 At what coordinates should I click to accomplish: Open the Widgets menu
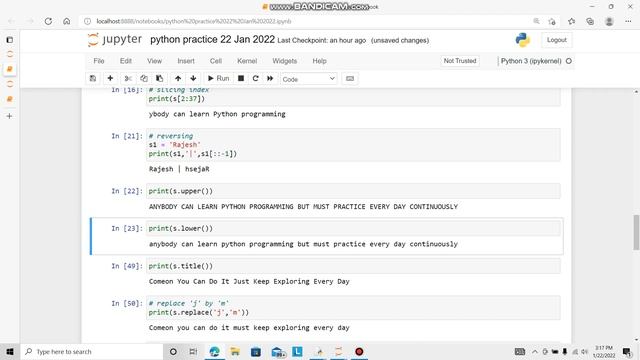[284, 61]
